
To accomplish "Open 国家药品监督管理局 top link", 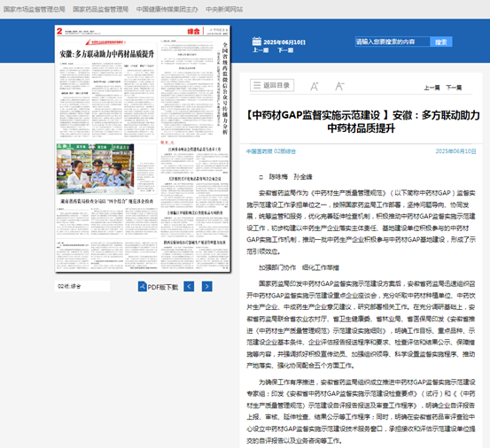I will [x=101, y=10].
